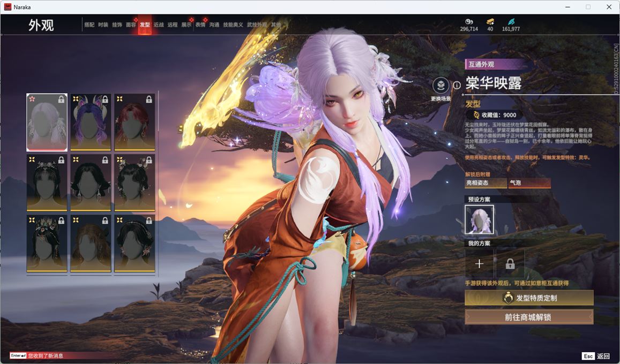Select the preset scheme hair thumbnail
Image resolution: width=620 pixels, height=364 pixels.
click(x=479, y=220)
